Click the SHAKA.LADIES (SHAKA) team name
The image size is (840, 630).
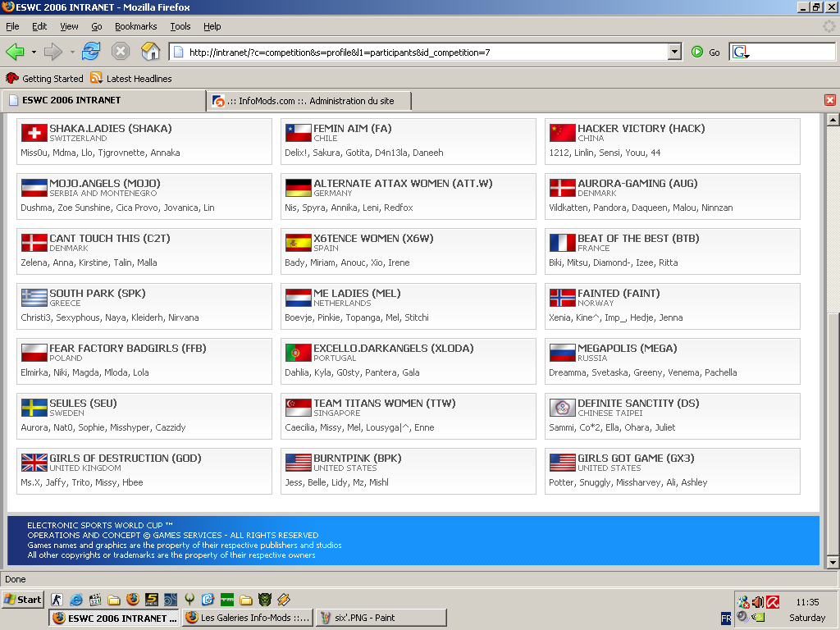[111, 129]
